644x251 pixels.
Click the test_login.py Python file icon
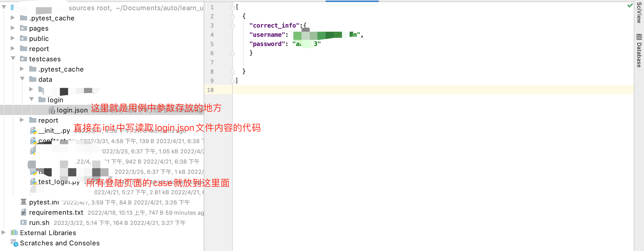[33, 182]
